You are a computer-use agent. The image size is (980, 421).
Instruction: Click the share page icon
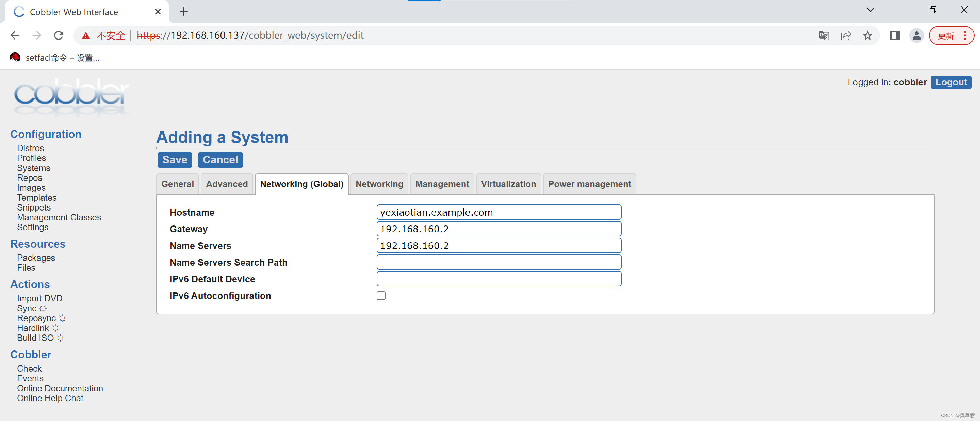coord(846,35)
